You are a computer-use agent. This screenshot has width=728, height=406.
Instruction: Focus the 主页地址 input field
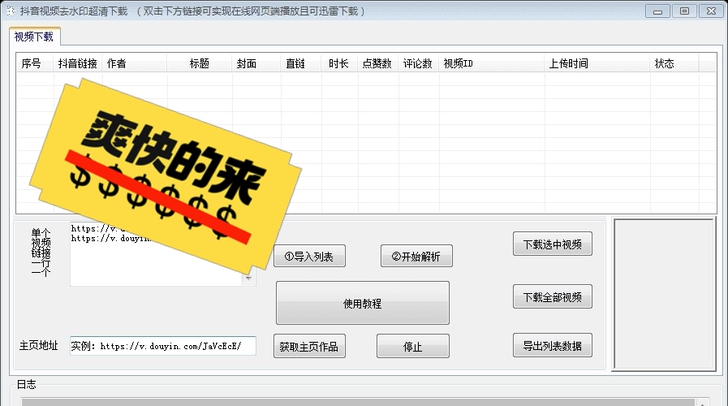163,346
